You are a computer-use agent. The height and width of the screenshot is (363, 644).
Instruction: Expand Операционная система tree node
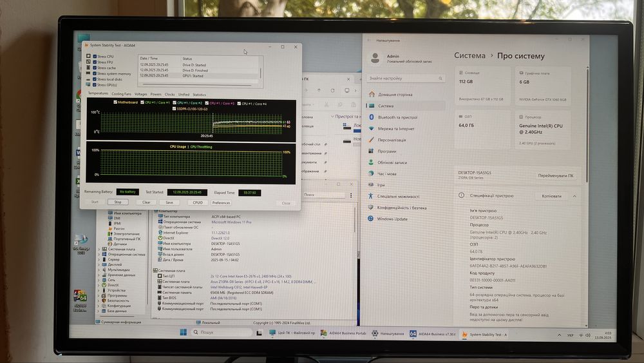pos(99,255)
